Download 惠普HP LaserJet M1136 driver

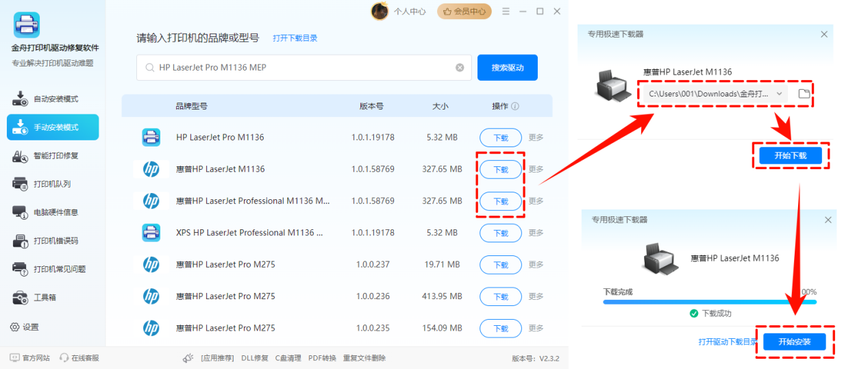(x=501, y=170)
